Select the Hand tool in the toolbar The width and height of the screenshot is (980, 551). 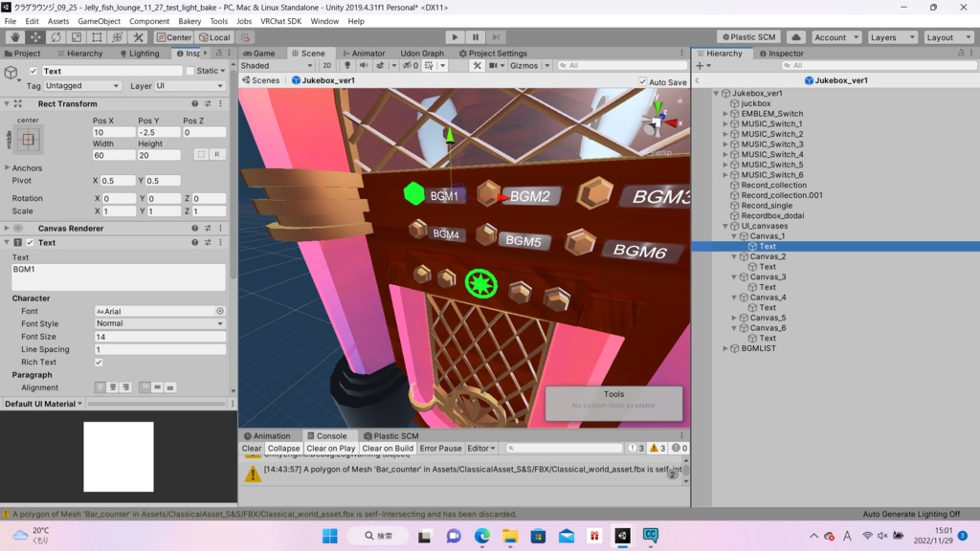coord(14,37)
